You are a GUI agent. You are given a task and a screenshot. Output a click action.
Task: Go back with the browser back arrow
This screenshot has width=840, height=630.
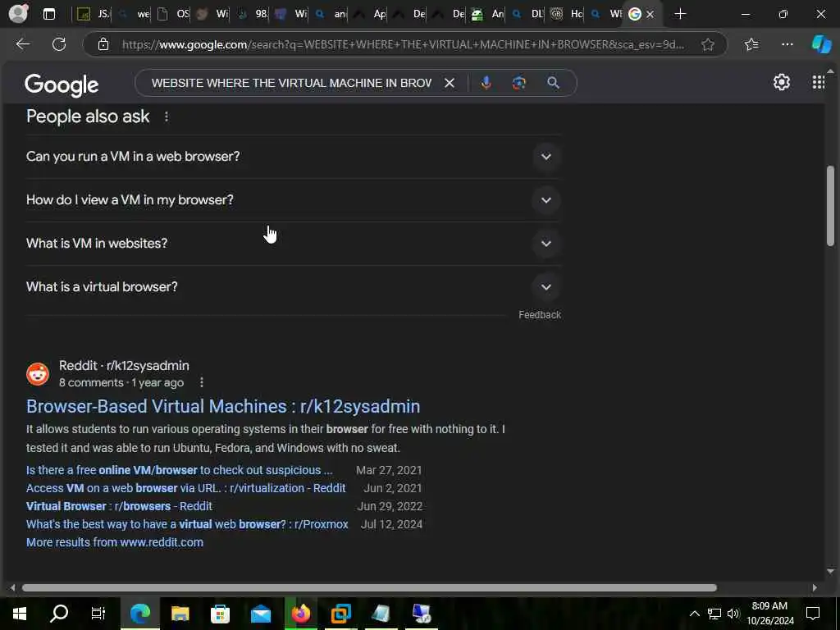click(23, 44)
